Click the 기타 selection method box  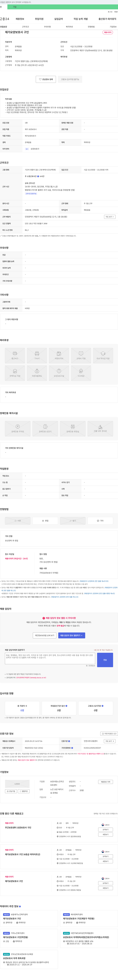pyautogui.click(x=100, y=521)
